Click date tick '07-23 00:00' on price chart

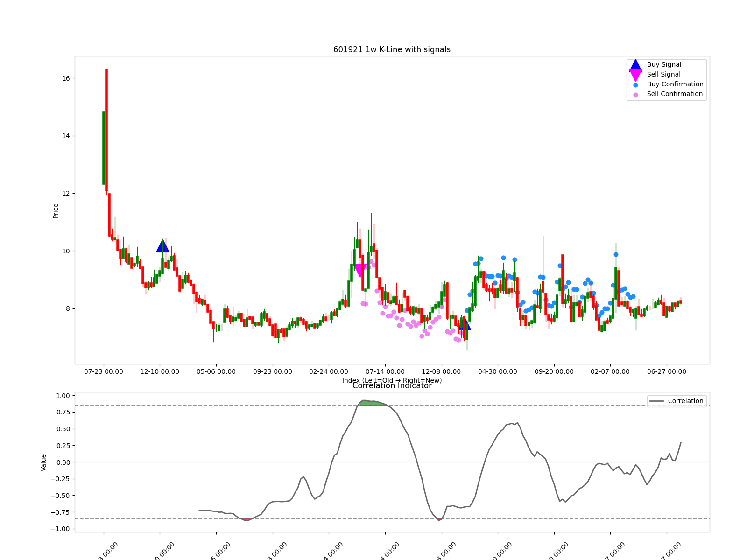pyautogui.click(x=104, y=372)
